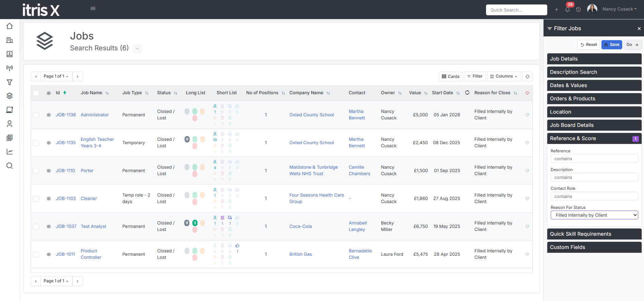Open the top Page 1 of 1 dropdown
The height and width of the screenshot is (301, 644).
tap(56, 76)
